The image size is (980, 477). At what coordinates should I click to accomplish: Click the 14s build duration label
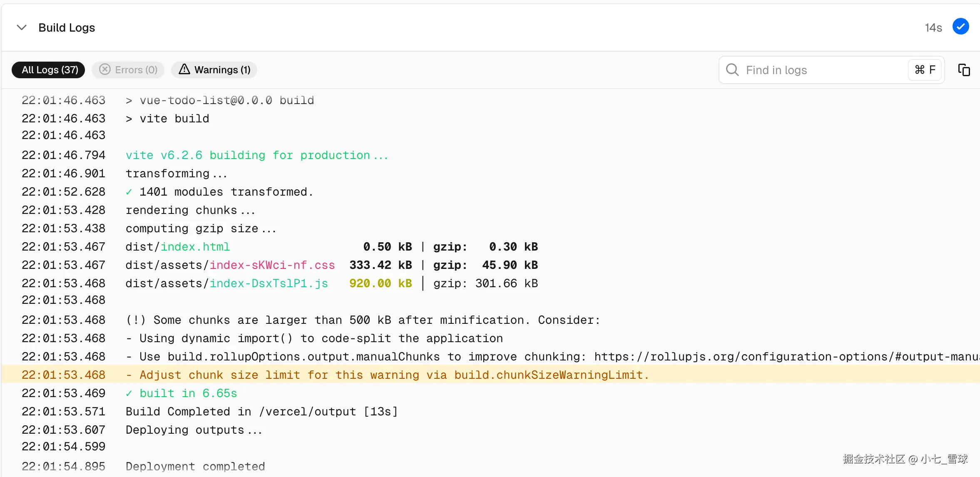click(x=933, y=28)
